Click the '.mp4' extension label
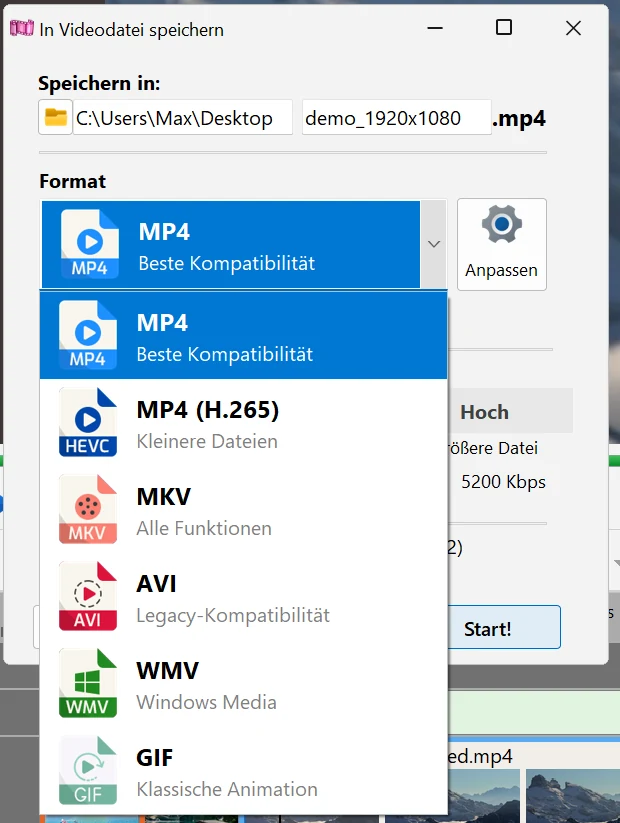 pyautogui.click(x=519, y=119)
